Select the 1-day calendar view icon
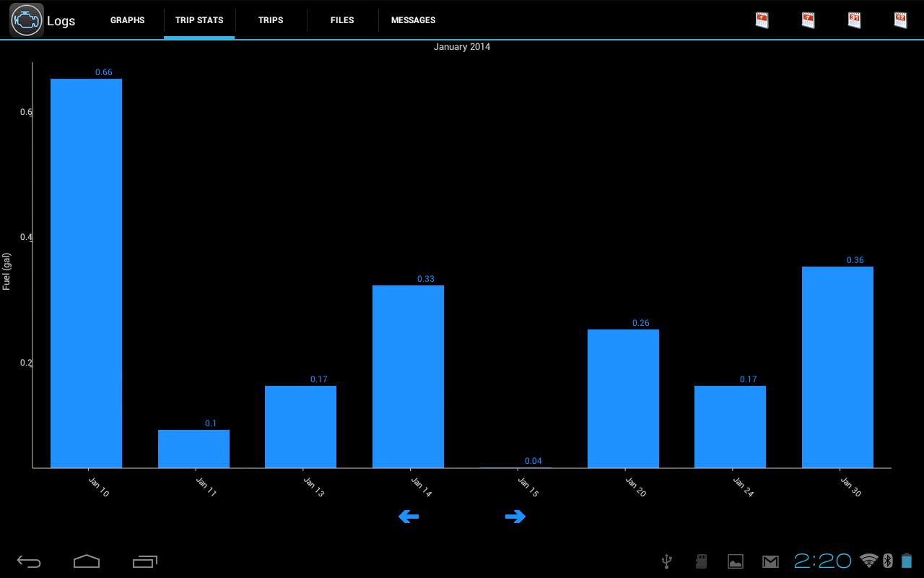 pos(762,20)
